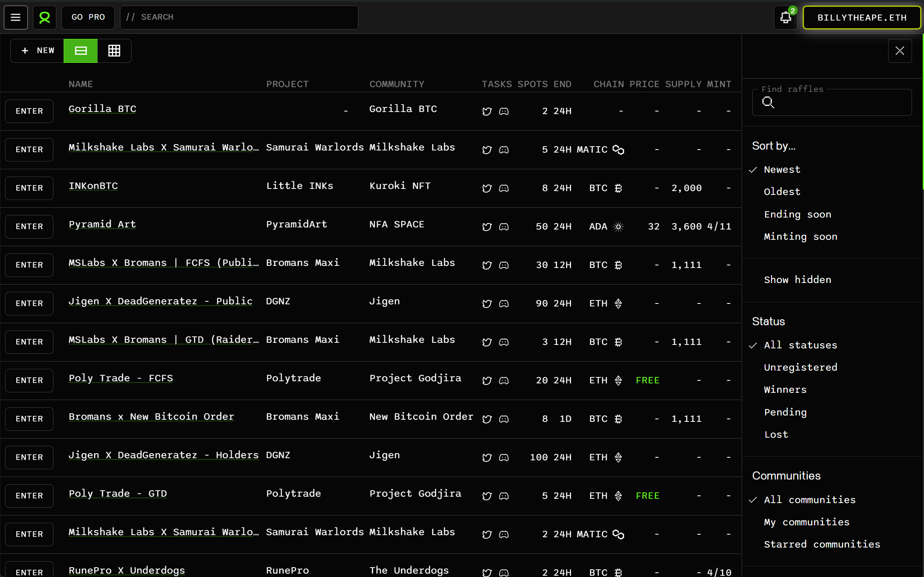Click Twitter task icon for Gorilla BTC

487,112
